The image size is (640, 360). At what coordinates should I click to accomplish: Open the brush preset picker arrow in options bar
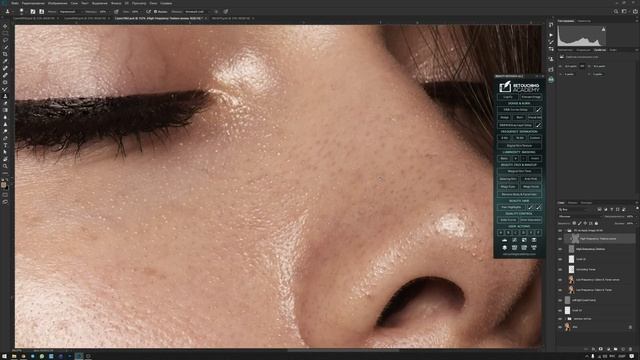27,11
